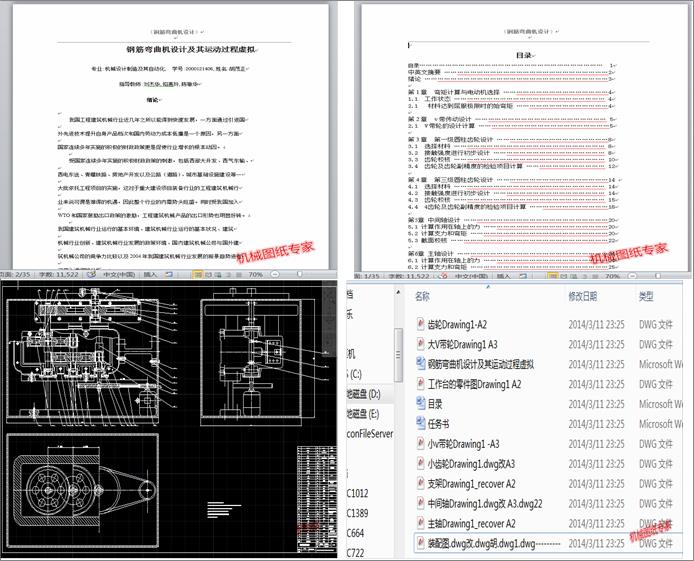The width and height of the screenshot is (694, 561).
Task: Select C1389 in navigation pane
Action: coord(358,513)
